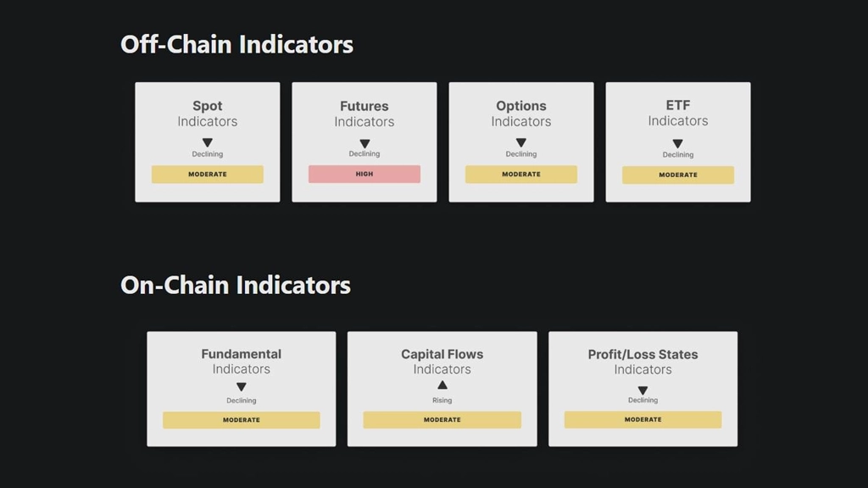This screenshot has width=868, height=488.
Task: Click the MODERATE badge under Spot Indicators
Action: tap(208, 175)
